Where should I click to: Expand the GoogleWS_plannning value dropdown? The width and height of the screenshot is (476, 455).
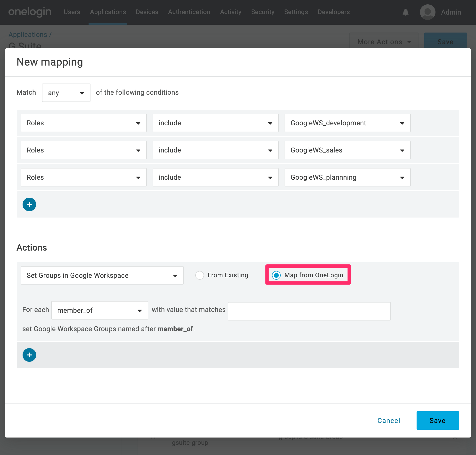(x=348, y=177)
